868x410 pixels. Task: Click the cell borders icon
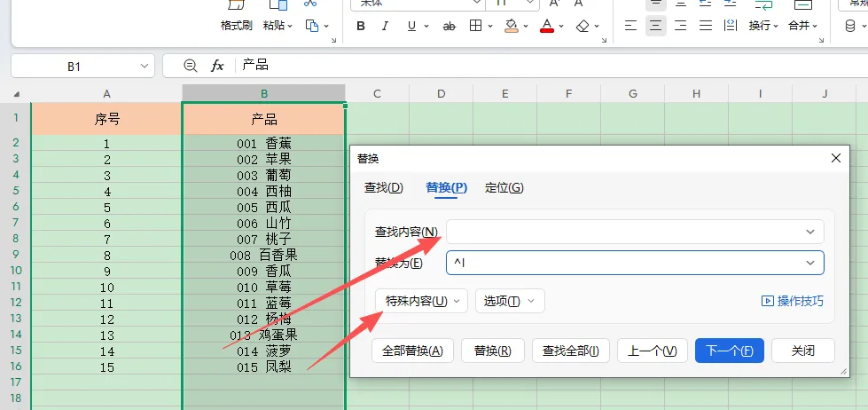(475, 26)
